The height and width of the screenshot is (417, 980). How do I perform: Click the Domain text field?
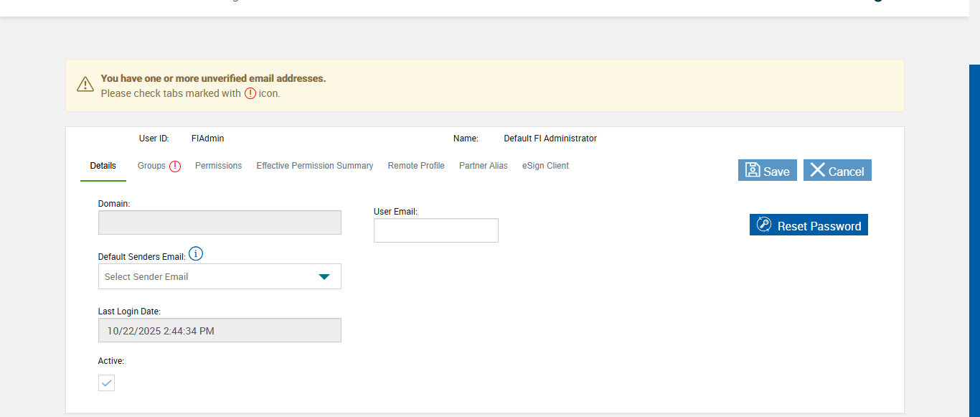pyautogui.click(x=220, y=222)
